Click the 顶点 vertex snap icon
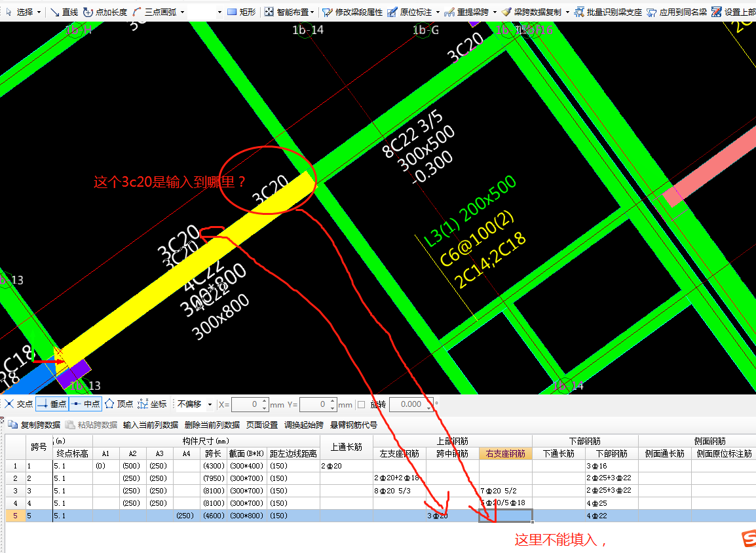The width and height of the screenshot is (756, 553). pos(109,404)
